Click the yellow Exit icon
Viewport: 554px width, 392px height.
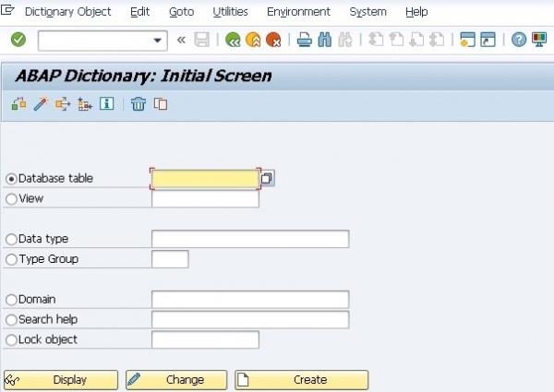click(253, 40)
